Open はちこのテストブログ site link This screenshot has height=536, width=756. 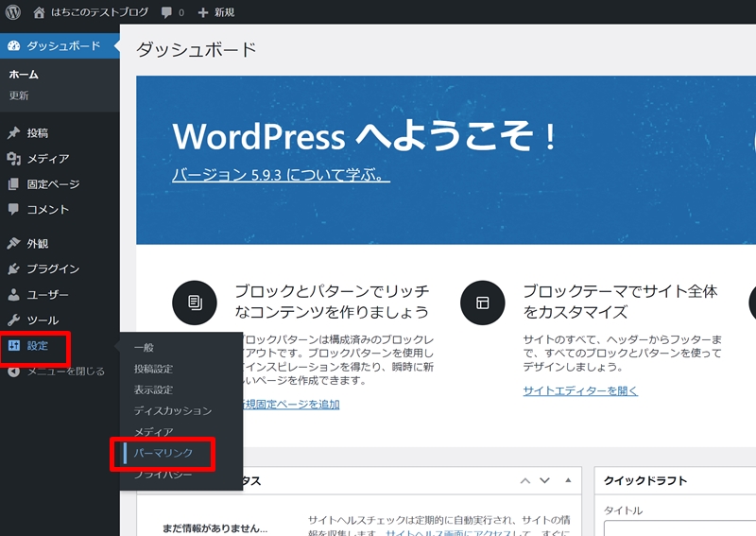tap(100, 12)
